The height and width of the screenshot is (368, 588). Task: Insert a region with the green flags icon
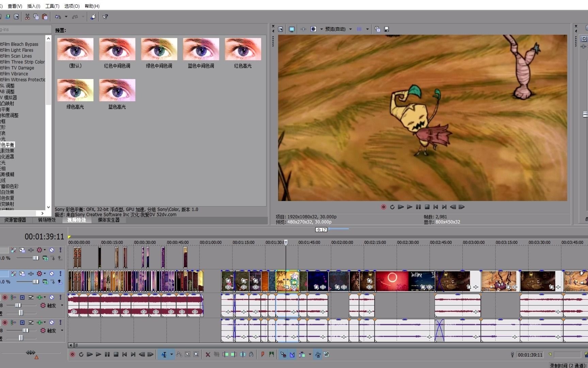tap(271, 354)
